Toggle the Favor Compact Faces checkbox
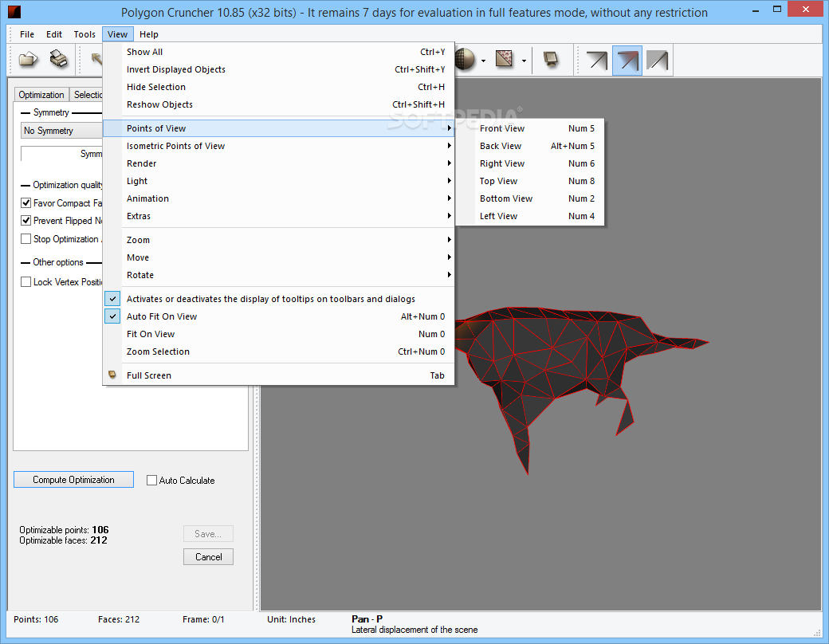 (26, 203)
